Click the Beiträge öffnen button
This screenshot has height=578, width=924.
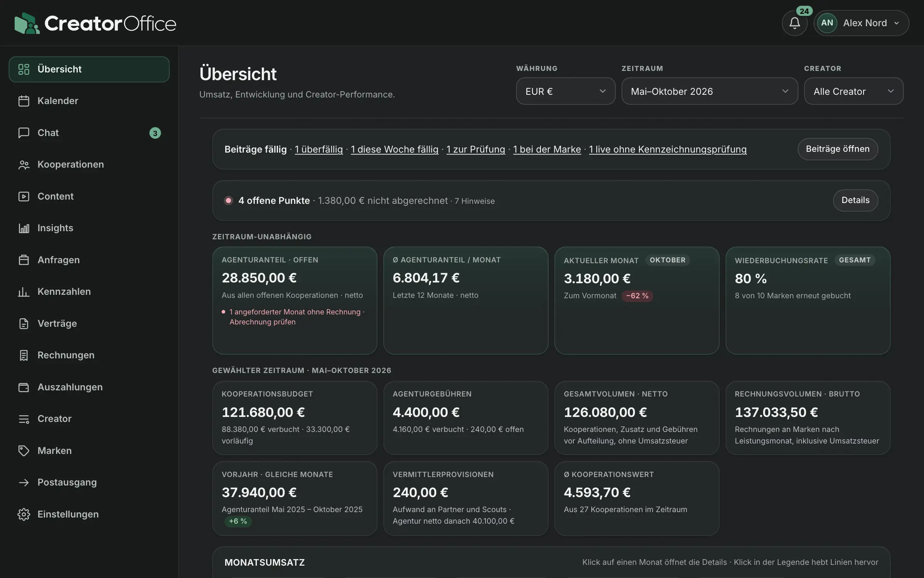point(838,149)
